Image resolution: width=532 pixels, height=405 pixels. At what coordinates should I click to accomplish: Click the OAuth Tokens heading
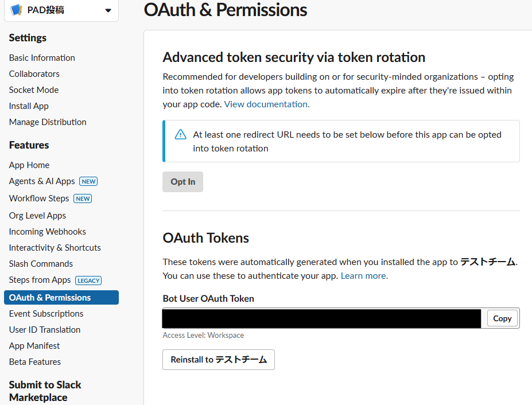(x=205, y=237)
